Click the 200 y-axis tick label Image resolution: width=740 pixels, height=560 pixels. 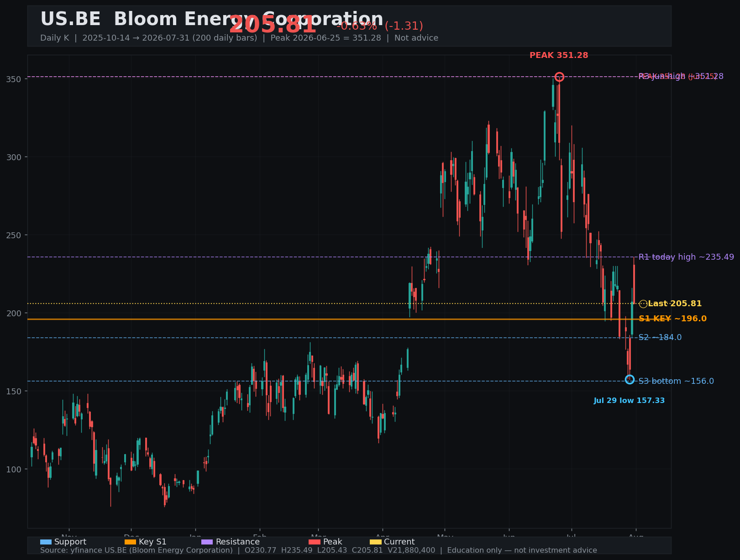click(15, 313)
